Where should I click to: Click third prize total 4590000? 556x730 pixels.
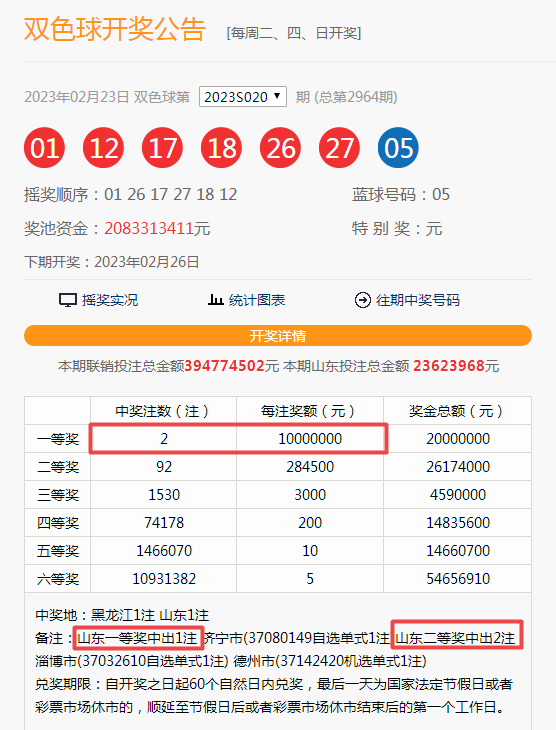click(458, 494)
